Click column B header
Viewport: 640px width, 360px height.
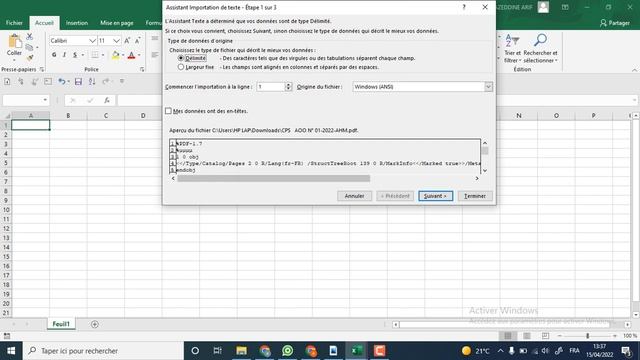coord(68,116)
